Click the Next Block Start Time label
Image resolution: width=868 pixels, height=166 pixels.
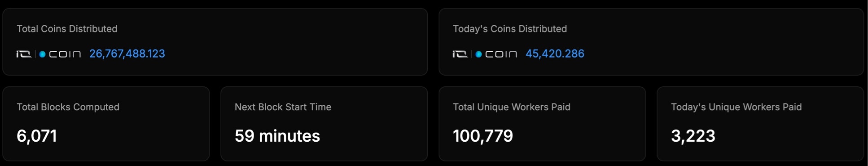[283, 107]
